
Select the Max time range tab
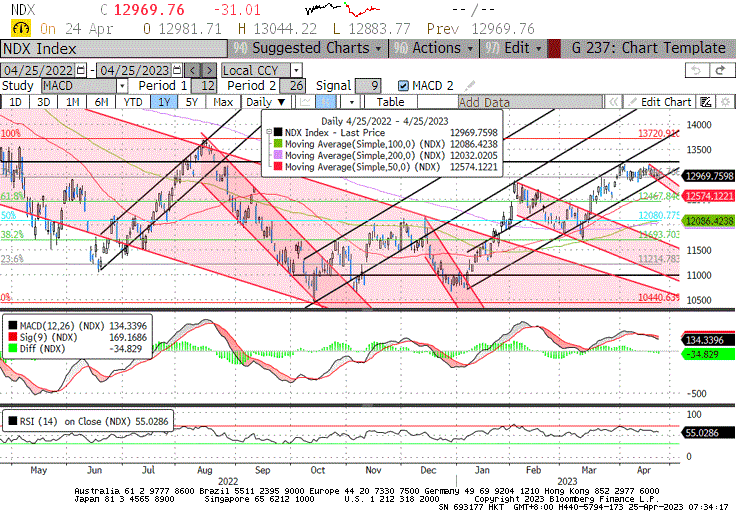(223, 102)
